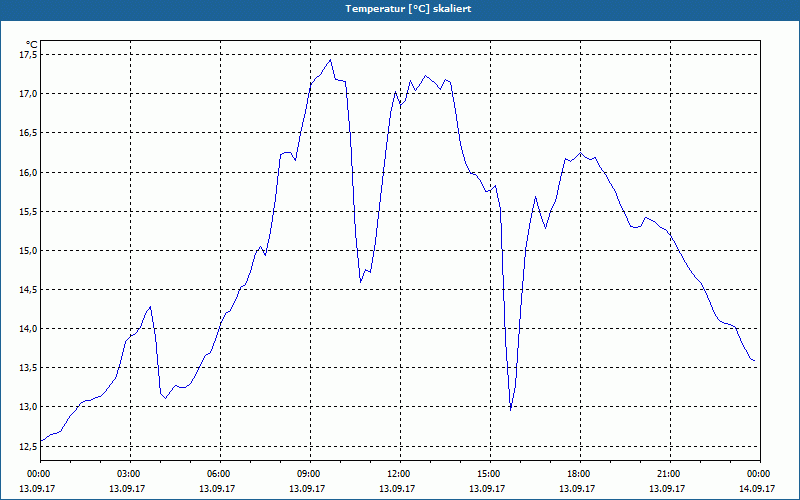800x500 pixels.
Task: Click the '16,5' y-axis value
Action: click(28, 133)
